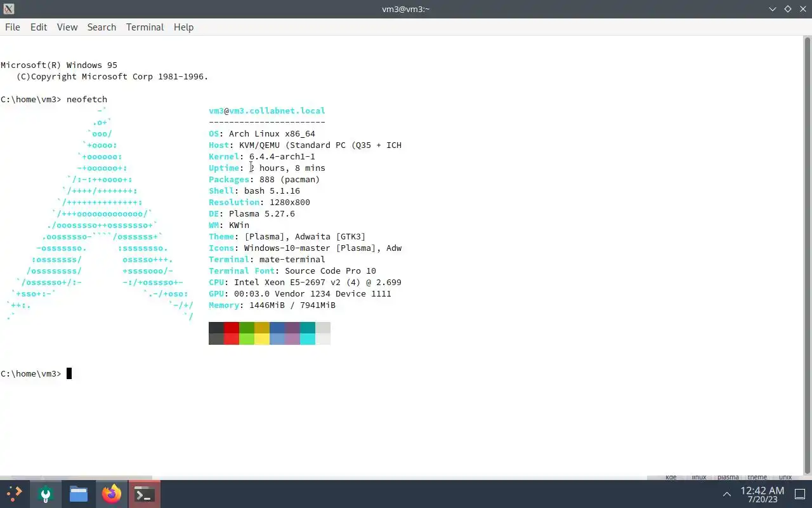The width and height of the screenshot is (812, 508).
Task: Click the 'WM: KWin' line
Action: click(x=229, y=225)
